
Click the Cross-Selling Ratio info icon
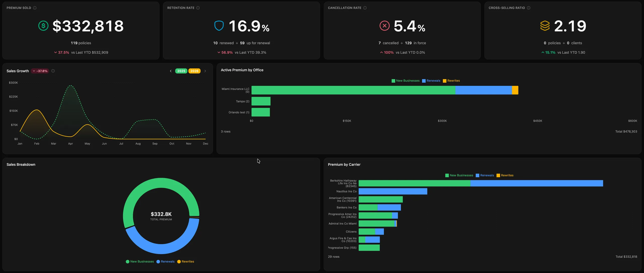click(x=529, y=8)
